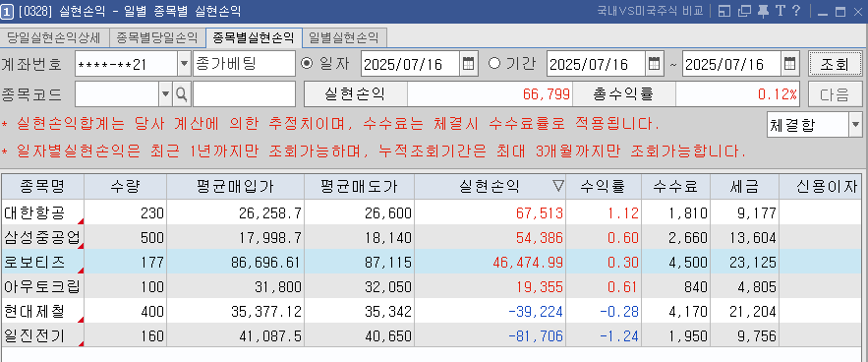
Task: Select the 기간 radio button
Action: click(x=493, y=63)
